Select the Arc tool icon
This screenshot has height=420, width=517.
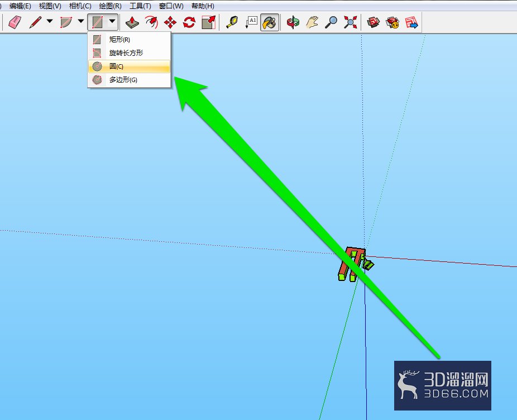[x=66, y=22]
